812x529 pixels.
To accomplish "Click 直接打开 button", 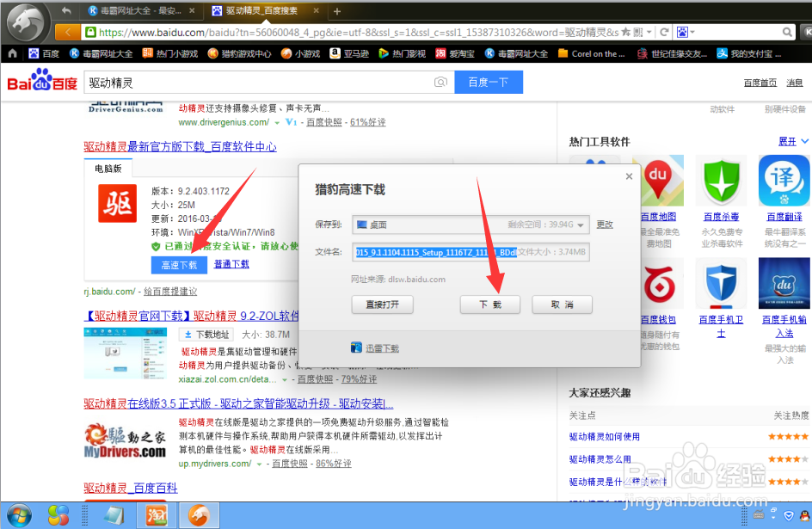I will coord(382,304).
